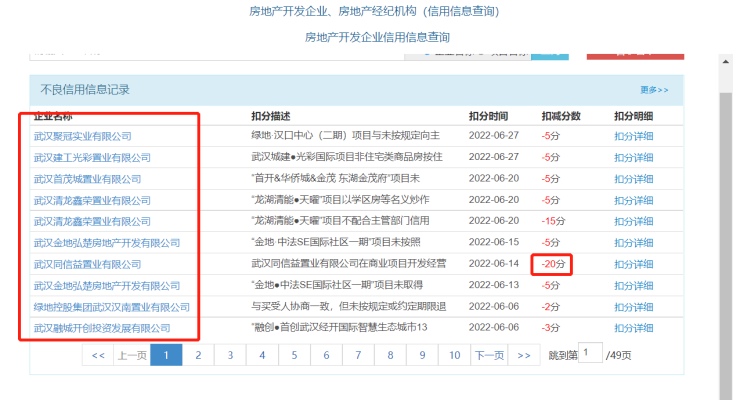Click the 上一页 previous page button
The image size is (740, 400).
131,355
